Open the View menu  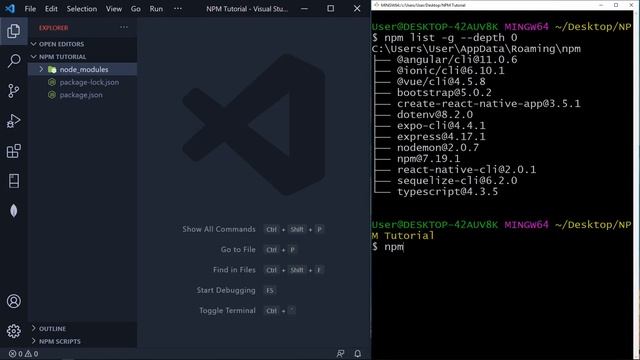pos(113,9)
